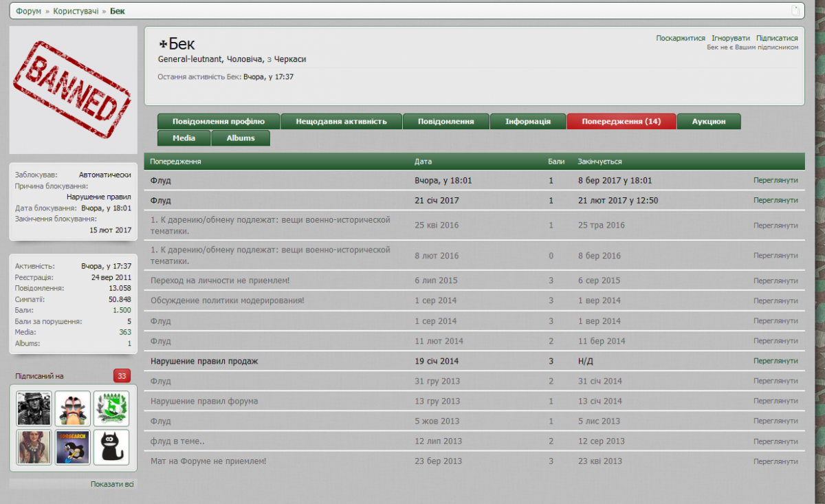Click Підписатися to follow the user
The width and height of the screenshot is (825, 504).
(x=777, y=39)
